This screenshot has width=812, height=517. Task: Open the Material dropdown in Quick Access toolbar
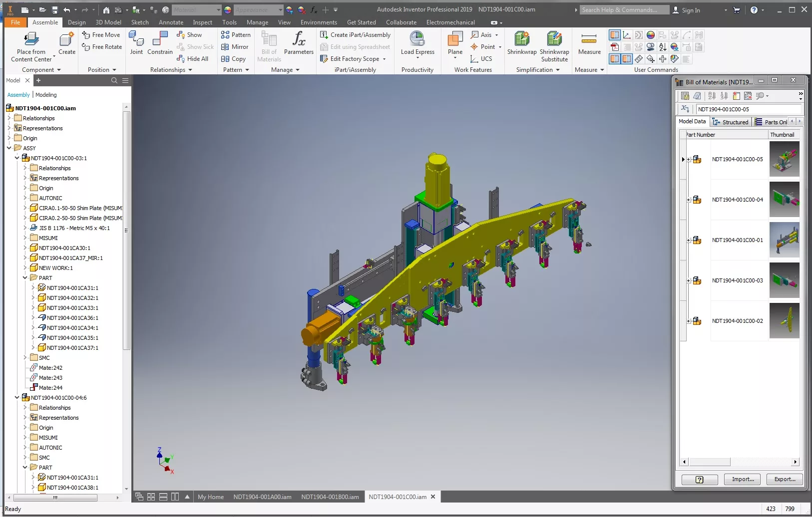(x=219, y=9)
